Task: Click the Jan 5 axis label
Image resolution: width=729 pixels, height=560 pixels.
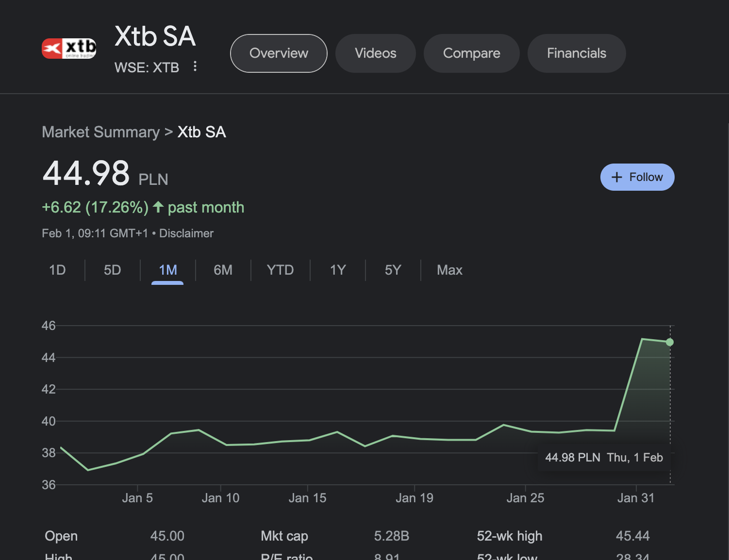Action: tap(137, 498)
